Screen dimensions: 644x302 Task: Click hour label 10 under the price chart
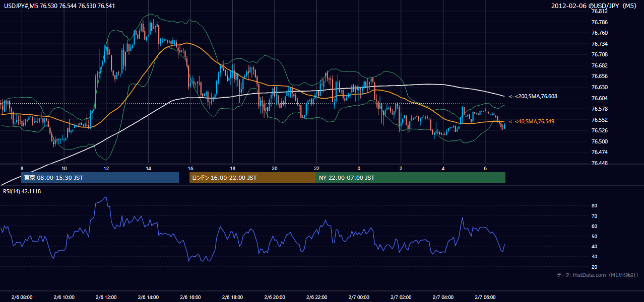click(x=64, y=168)
